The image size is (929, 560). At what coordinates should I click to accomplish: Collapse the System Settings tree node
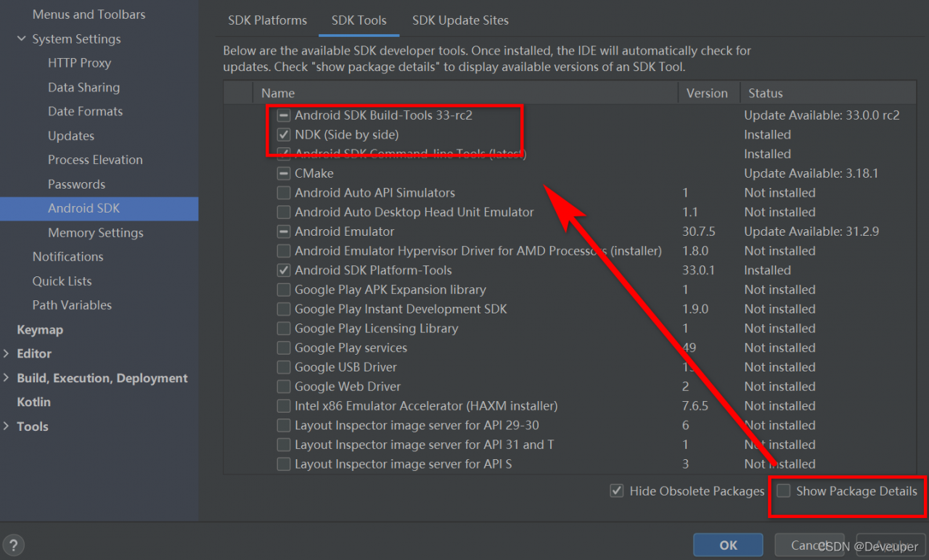click(22, 39)
